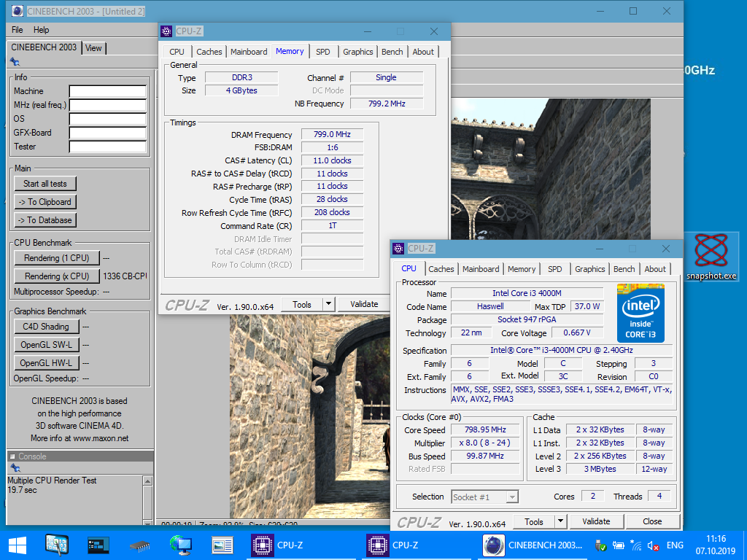Image resolution: width=747 pixels, height=560 pixels.
Task: Select the CINEBENCH 2003 tab
Action: click(x=44, y=47)
